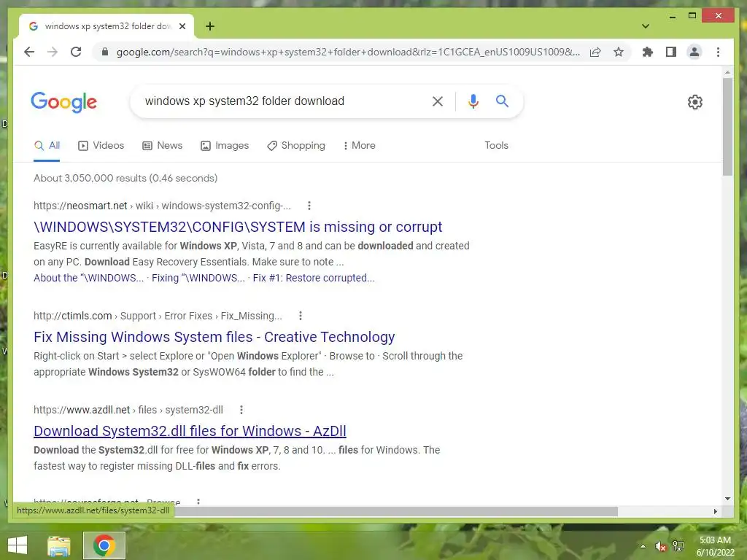
Task: Go to Google homepage via logo
Action: pyautogui.click(x=64, y=102)
